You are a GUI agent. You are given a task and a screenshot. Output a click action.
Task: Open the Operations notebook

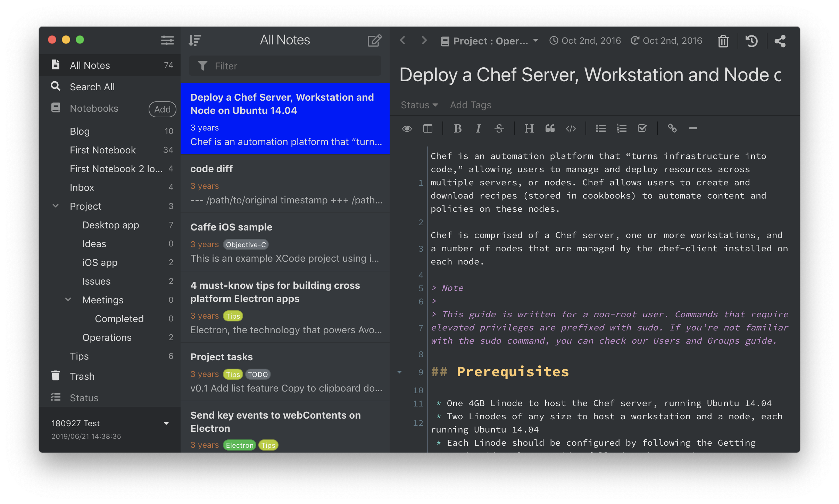pyautogui.click(x=107, y=337)
